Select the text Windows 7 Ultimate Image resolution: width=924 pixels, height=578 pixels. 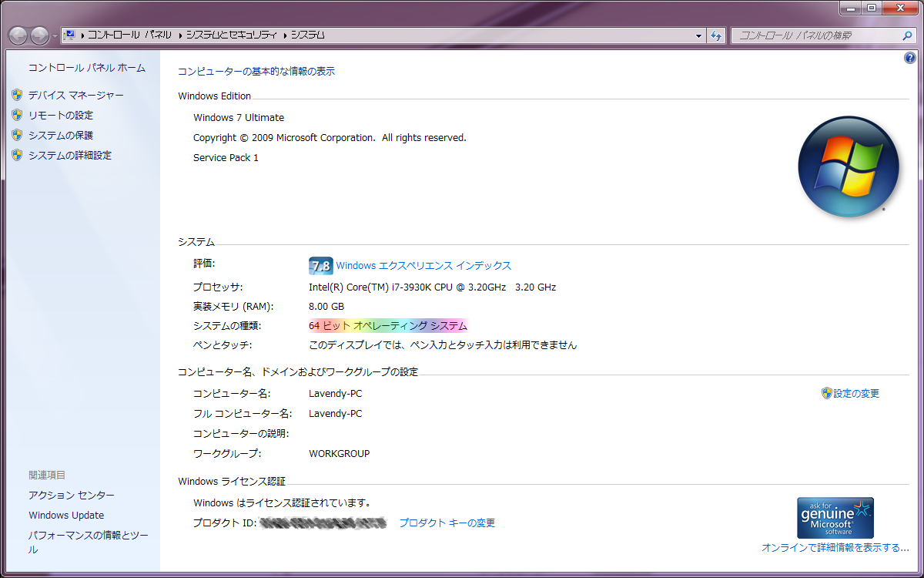tap(239, 118)
